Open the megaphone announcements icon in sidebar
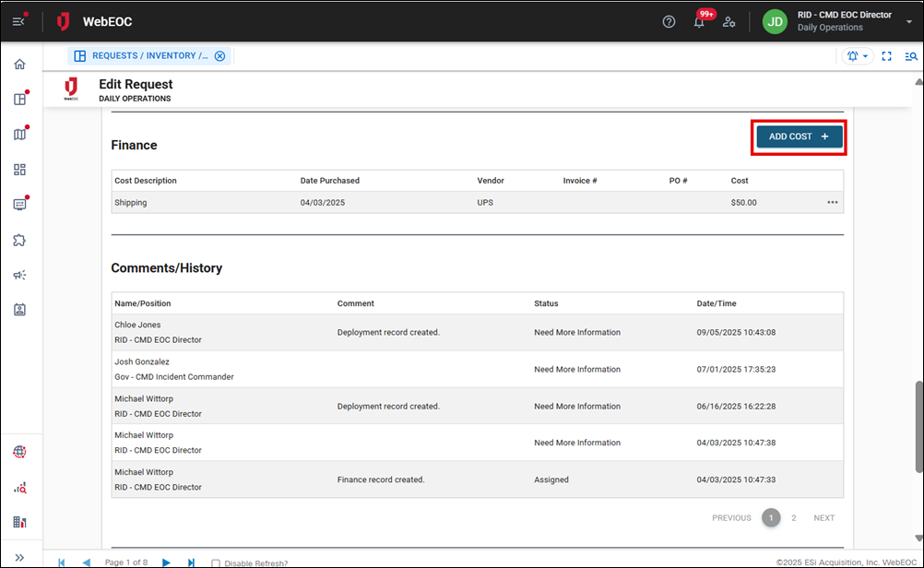924x568 pixels. coord(19,275)
